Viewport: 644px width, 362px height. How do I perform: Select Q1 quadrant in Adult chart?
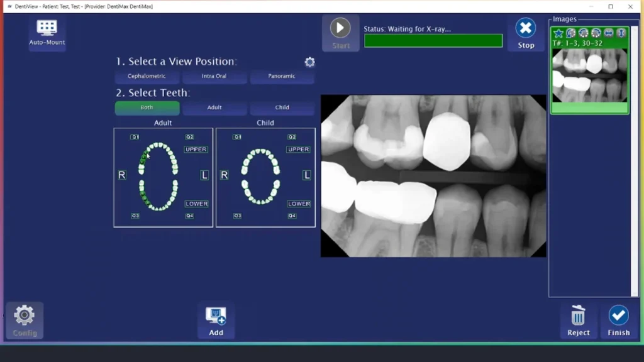click(135, 137)
